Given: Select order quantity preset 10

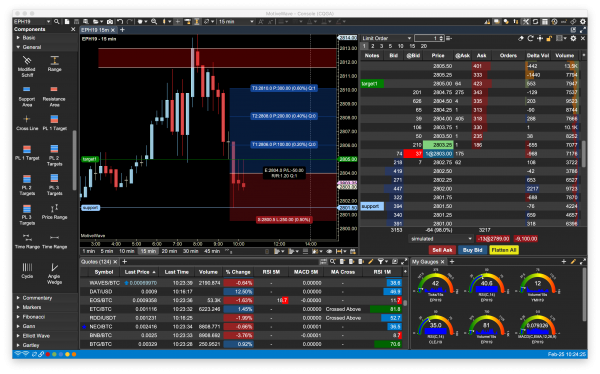Looking at the screenshot, I should click(401, 46).
